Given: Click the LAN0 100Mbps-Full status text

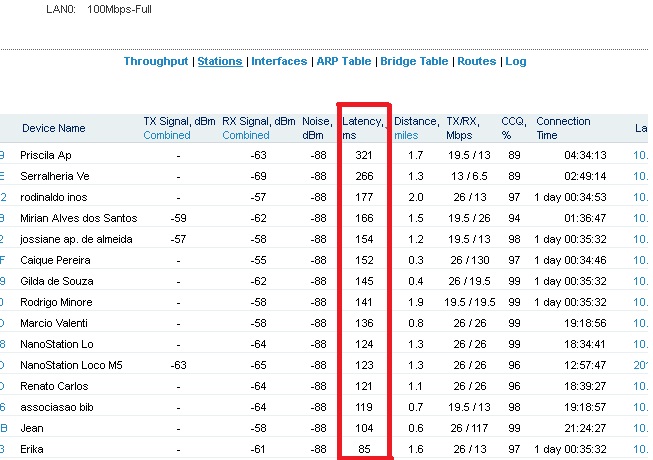Looking at the screenshot, I should 99,9.
